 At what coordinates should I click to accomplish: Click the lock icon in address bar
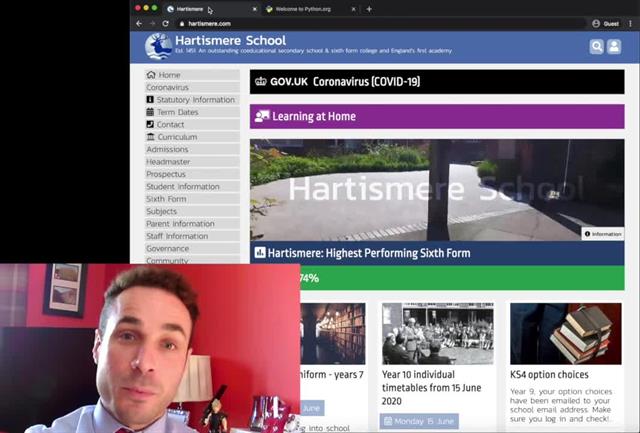[182, 24]
